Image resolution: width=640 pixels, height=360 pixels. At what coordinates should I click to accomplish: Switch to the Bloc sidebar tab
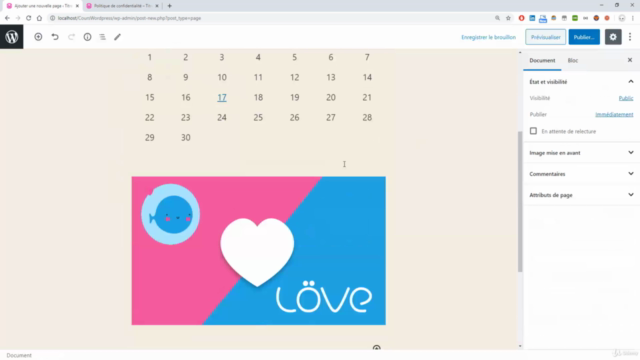[573, 60]
